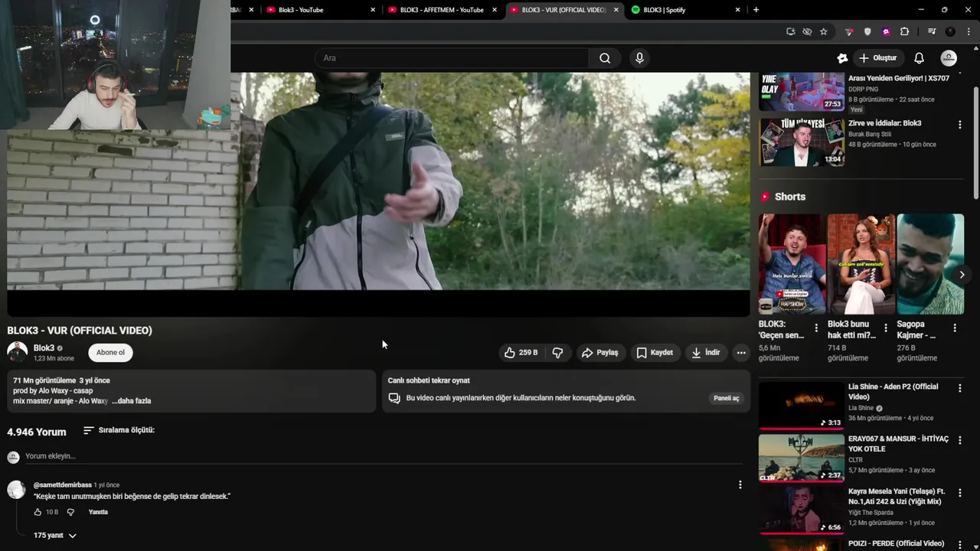Open ERAY067 & MANSUR İHTİYAÇ YOK thumbnail

pyautogui.click(x=802, y=458)
